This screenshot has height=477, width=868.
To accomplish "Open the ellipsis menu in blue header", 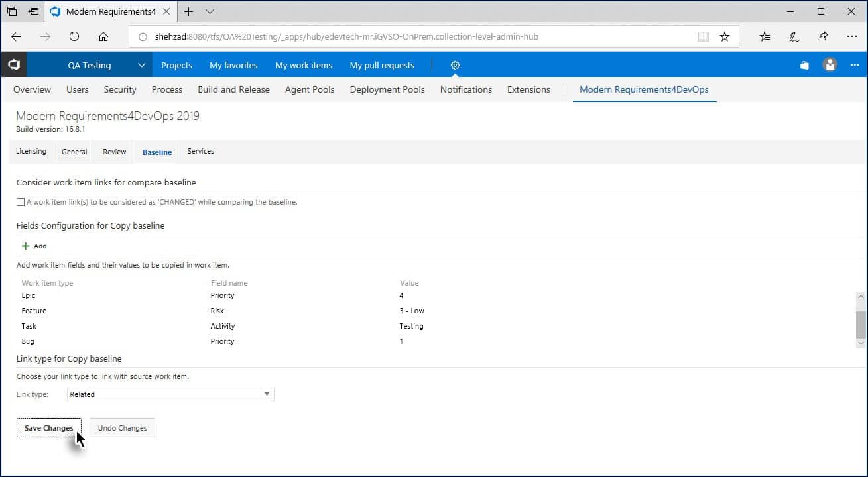I will click(855, 65).
